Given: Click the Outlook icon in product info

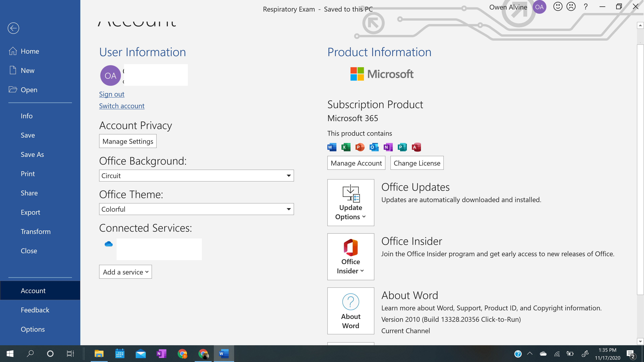Looking at the screenshot, I should [374, 147].
